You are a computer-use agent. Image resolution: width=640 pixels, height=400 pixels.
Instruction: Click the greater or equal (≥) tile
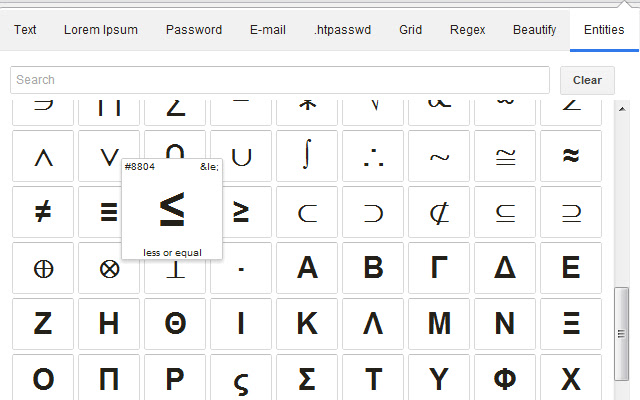(x=241, y=212)
